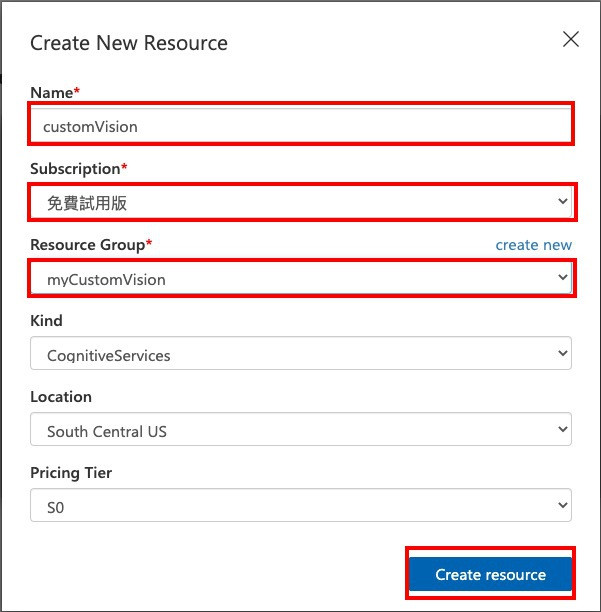Click the chevron arrow on Pricing Tier field
The image size is (601, 612).
pos(561,507)
